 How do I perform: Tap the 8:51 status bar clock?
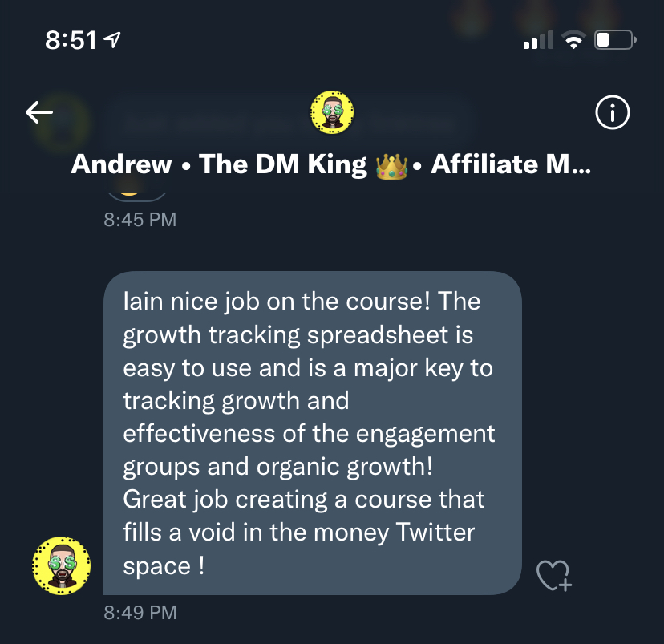pyautogui.click(x=71, y=40)
